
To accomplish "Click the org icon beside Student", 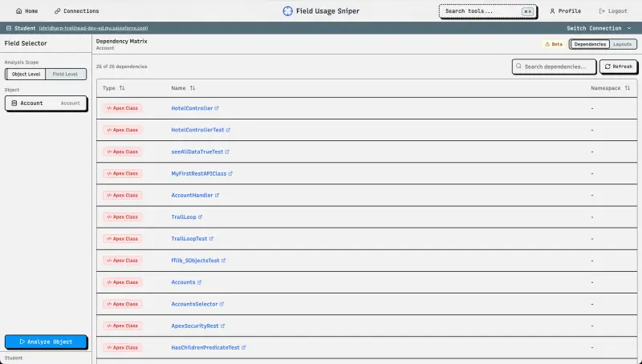I will pos(9,28).
